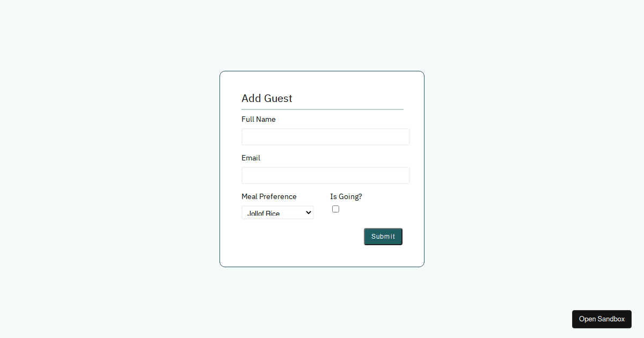Select the Jollof Rice combo box

pos(277,212)
